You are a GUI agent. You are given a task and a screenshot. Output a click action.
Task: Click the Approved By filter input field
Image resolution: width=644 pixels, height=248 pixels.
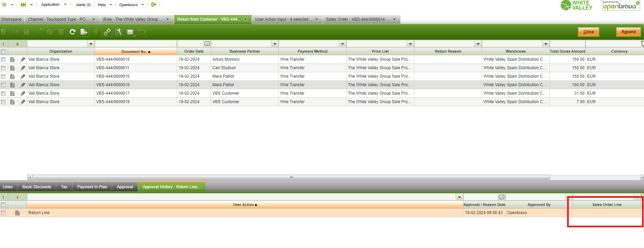pos(536,197)
